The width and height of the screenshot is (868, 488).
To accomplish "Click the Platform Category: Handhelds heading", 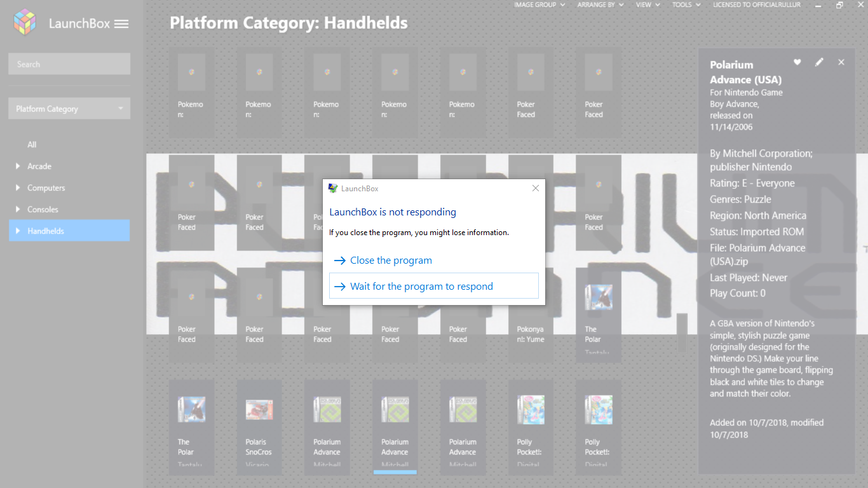I will pyautogui.click(x=288, y=24).
